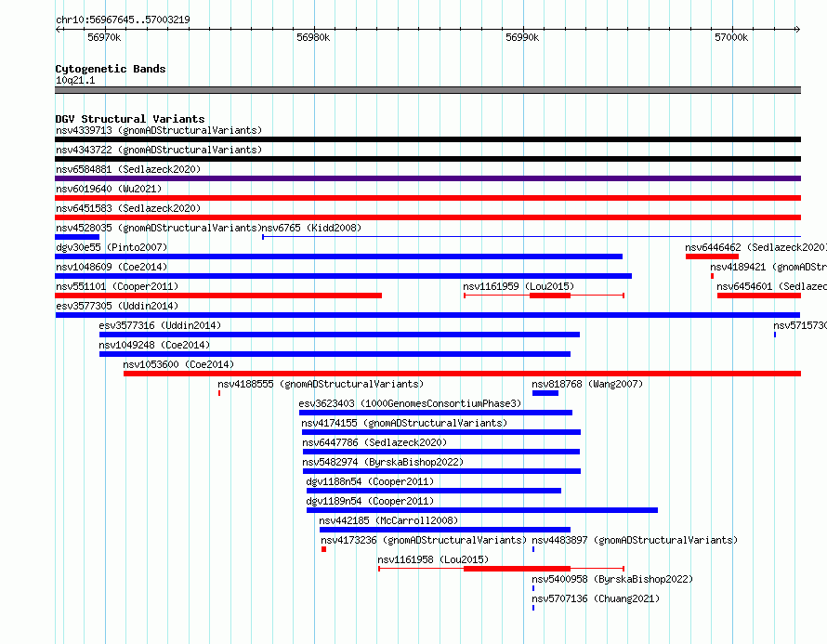
Task: Select the nsv1161959 Lou2015 label
Action: click(519, 286)
